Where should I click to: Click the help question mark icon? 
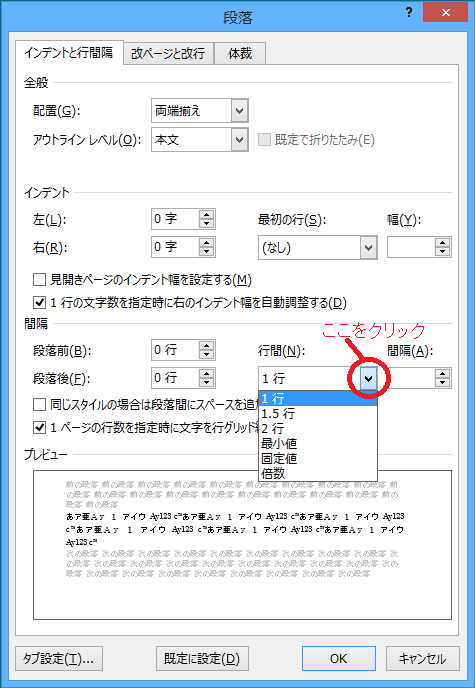point(409,13)
